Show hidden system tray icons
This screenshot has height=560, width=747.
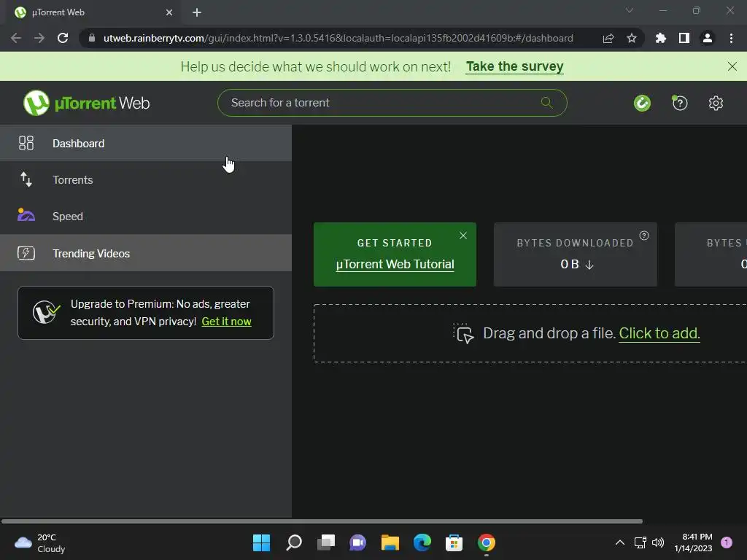point(620,542)
